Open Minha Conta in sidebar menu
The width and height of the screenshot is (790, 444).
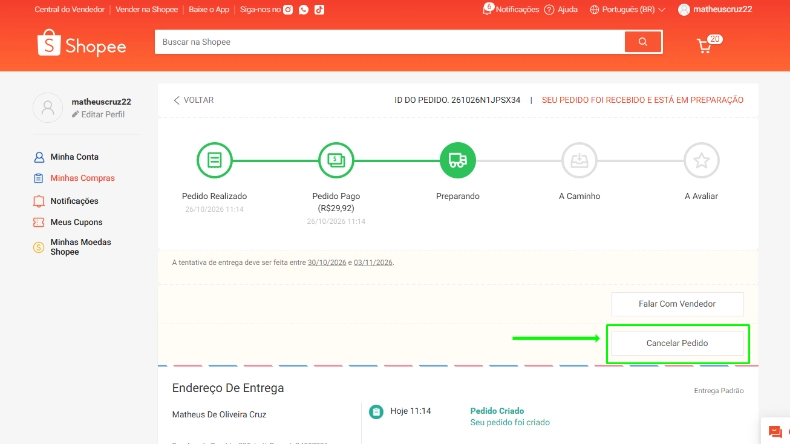point(74,157)
